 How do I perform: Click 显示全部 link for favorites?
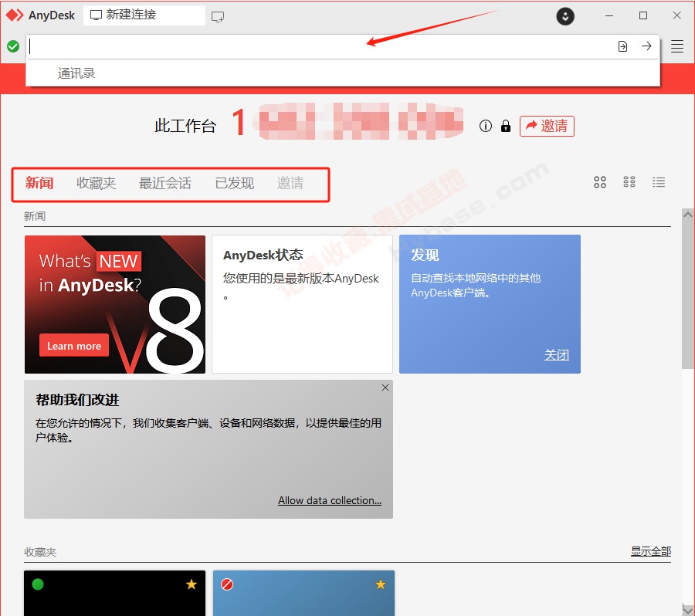pyautogui.click(x=651, y=551)
